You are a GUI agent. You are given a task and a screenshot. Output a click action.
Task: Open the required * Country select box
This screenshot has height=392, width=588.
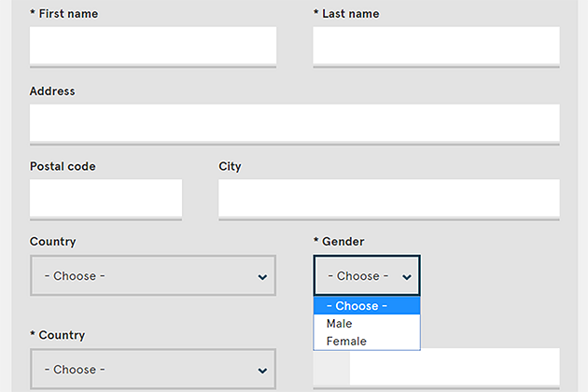point(153,369)
